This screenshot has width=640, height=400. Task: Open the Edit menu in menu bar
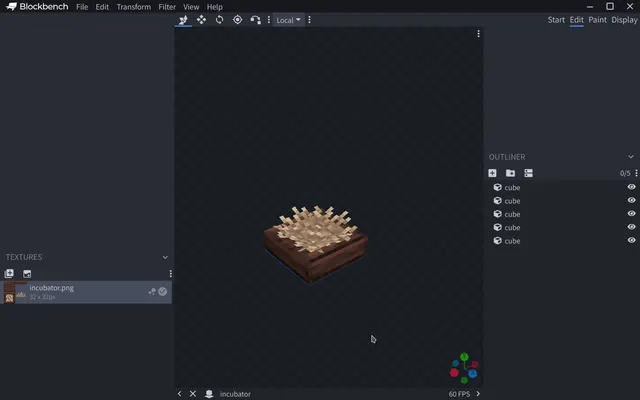(x=102, y=7)
